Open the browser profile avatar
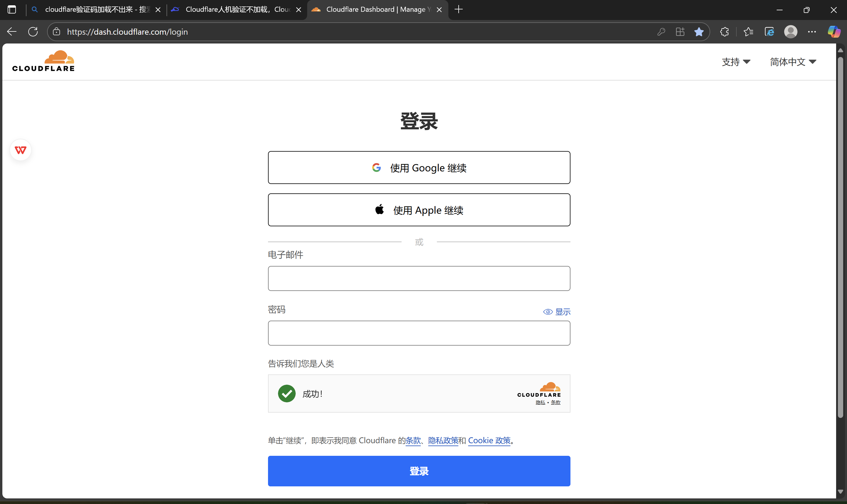 coord(791,32)
